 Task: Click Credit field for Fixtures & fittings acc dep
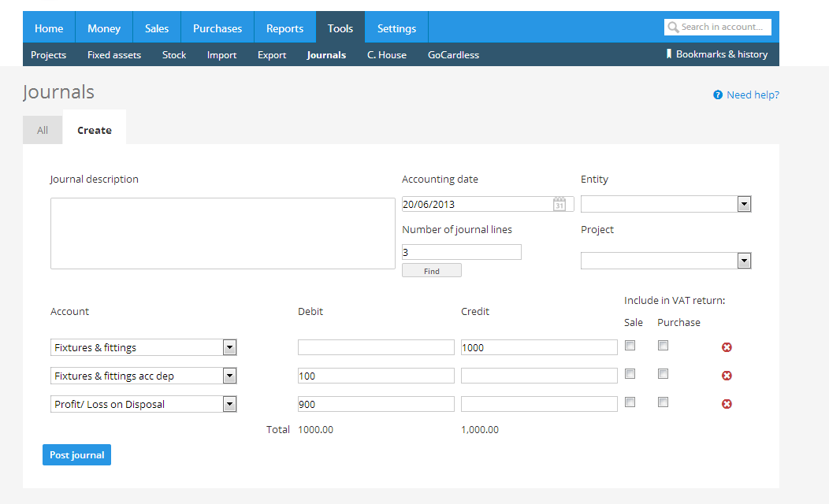click(x=539, y=376)
